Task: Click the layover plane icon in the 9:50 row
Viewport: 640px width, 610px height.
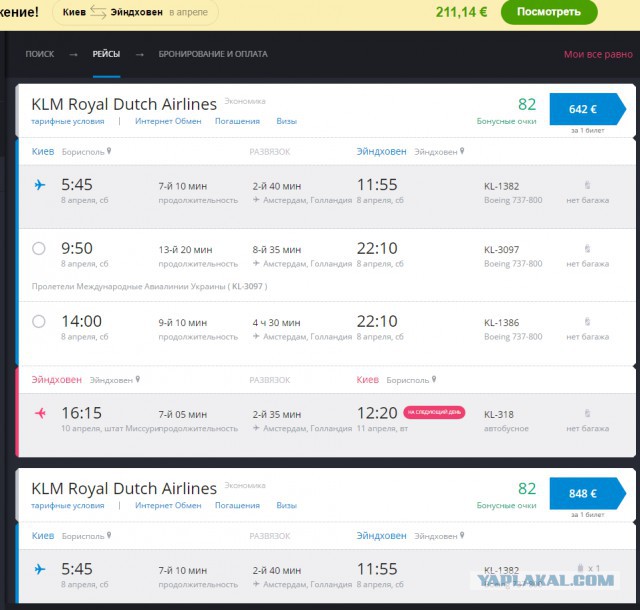Action: (256, 263)
